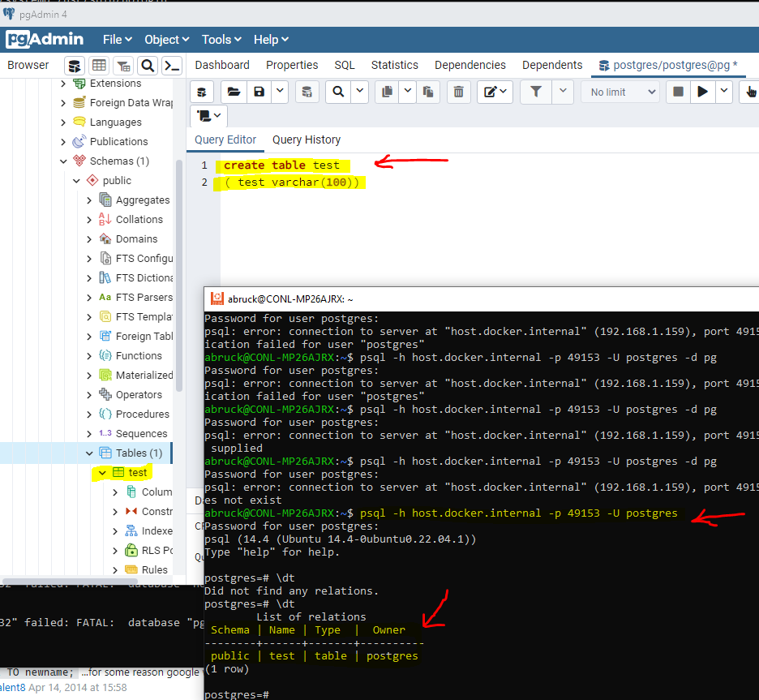
Task: Expand the Publications tree node
Action: pyautogui.click(x=63, y=142)
